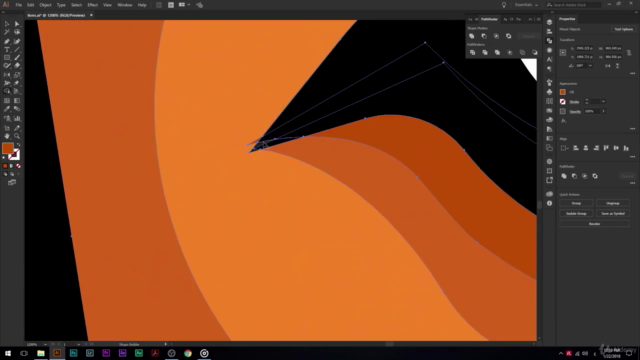Show more Appearance options ellipsis
This screenshot has width=640, height=360.
click(x=632, y=129)
